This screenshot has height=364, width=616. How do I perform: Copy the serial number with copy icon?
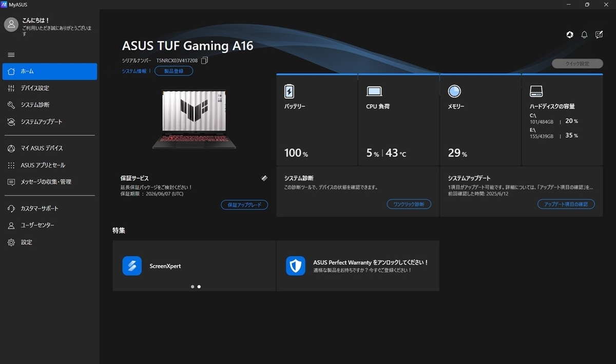click(204, 61)
